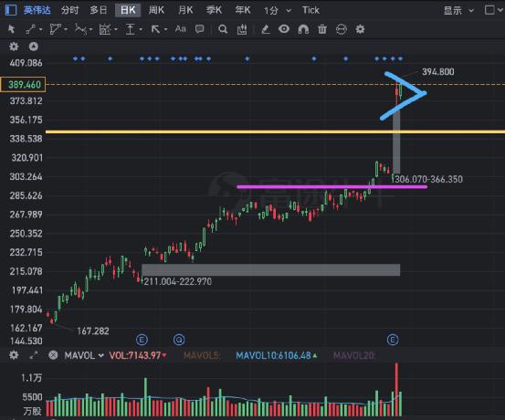This screenshot has height=420, width=505.
Task: Expand the MAVOL indicator dropdown
Action: (x=100, y=355)
